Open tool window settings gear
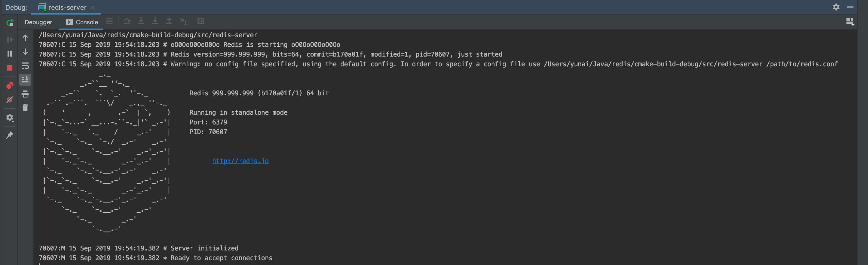This screenshot has width=868, height=265. 836,7
